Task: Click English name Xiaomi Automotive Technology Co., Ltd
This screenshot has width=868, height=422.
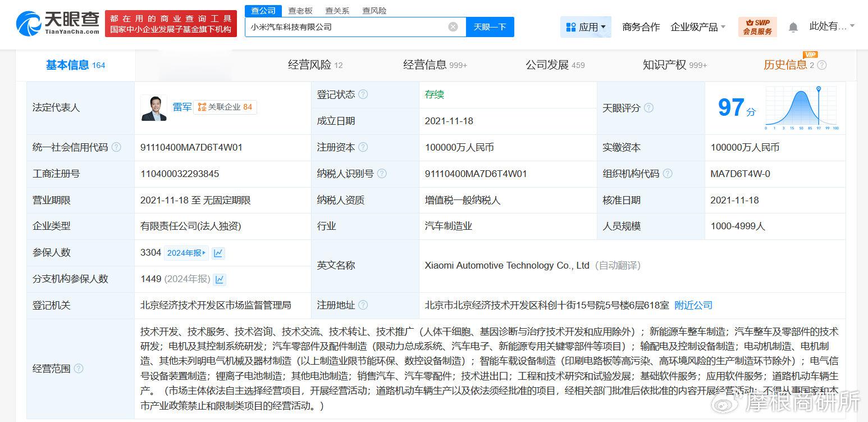Action: pos(507,265)
